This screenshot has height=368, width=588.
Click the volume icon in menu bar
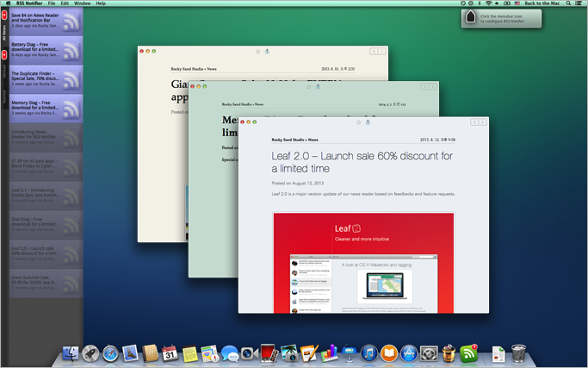[497, 3]
